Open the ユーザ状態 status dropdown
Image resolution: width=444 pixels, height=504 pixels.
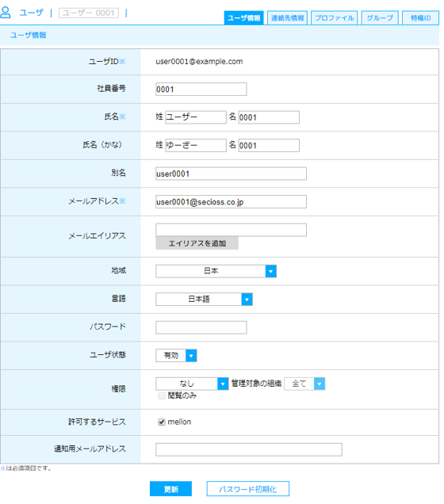coord(191,356)
